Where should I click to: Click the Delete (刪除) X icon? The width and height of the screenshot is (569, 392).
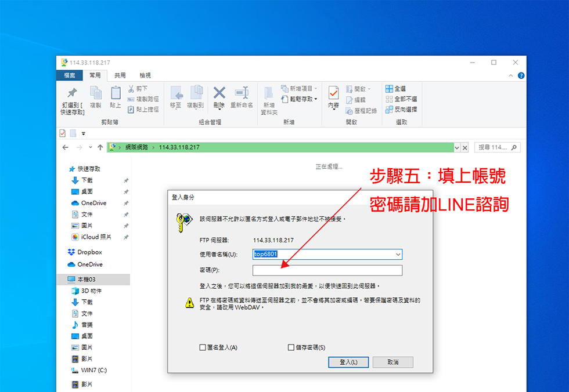(x=219, y=93)
